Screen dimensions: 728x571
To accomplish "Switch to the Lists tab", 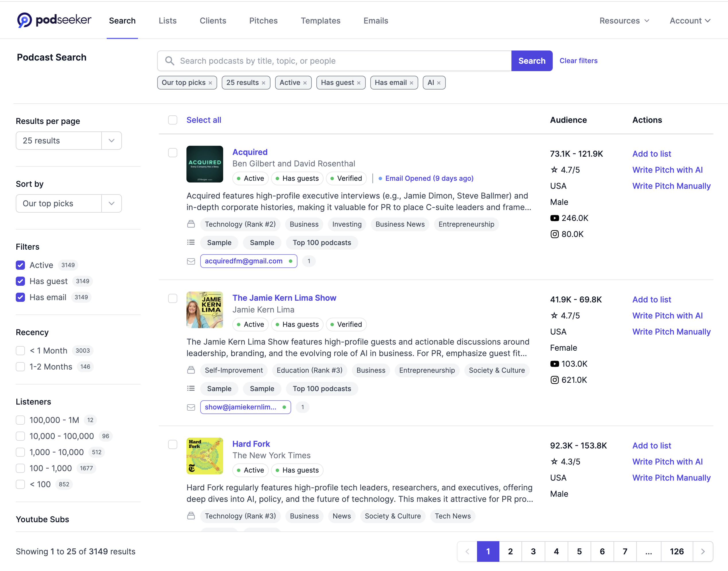I will pyautogui.click(x=168, y=20).
